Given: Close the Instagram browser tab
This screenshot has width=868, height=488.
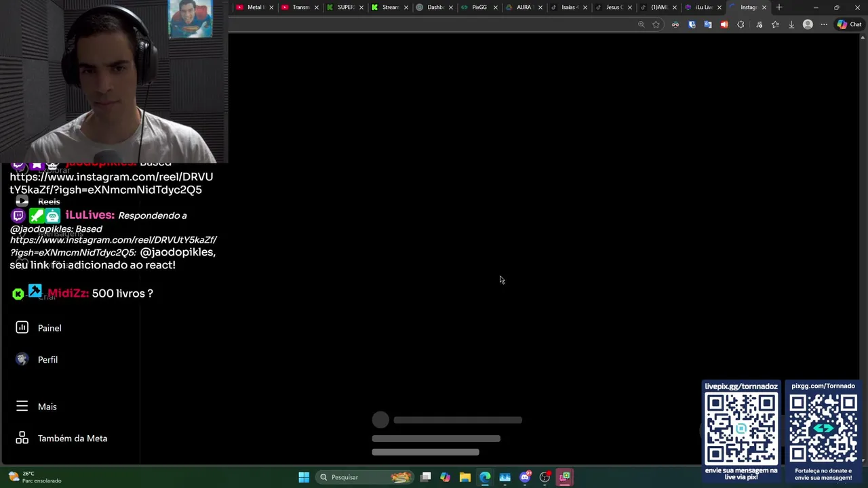Looking at the screenshot, I should (764, 7).
